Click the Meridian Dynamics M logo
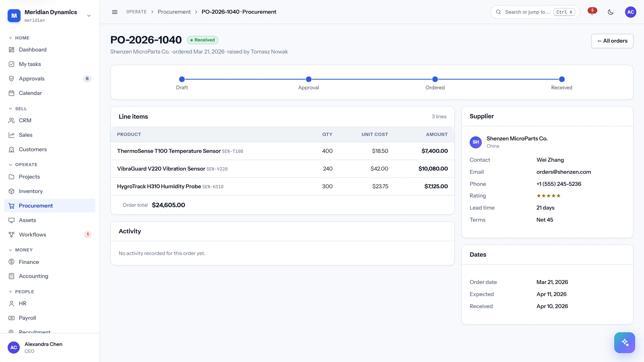 coord(14,16)
